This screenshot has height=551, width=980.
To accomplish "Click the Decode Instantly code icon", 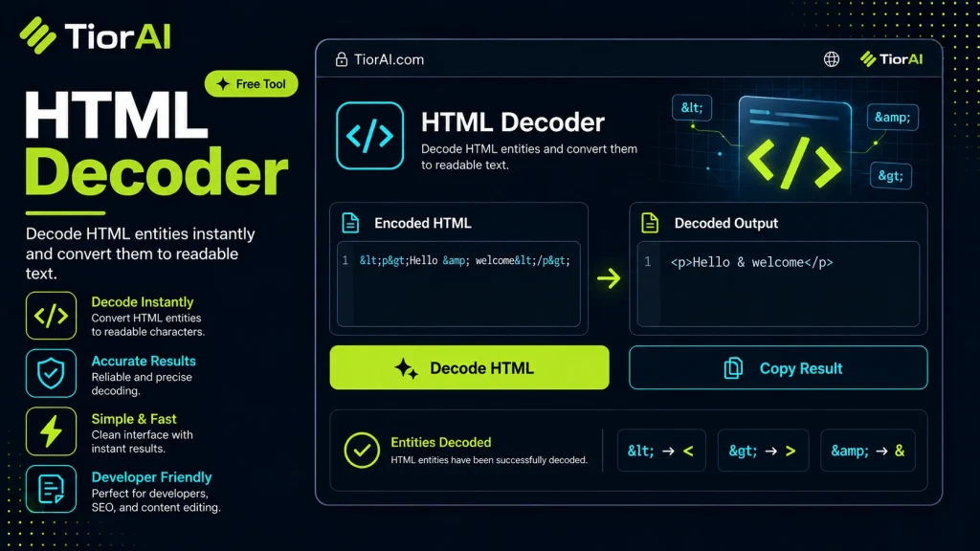I will click(x=52, y=316).
